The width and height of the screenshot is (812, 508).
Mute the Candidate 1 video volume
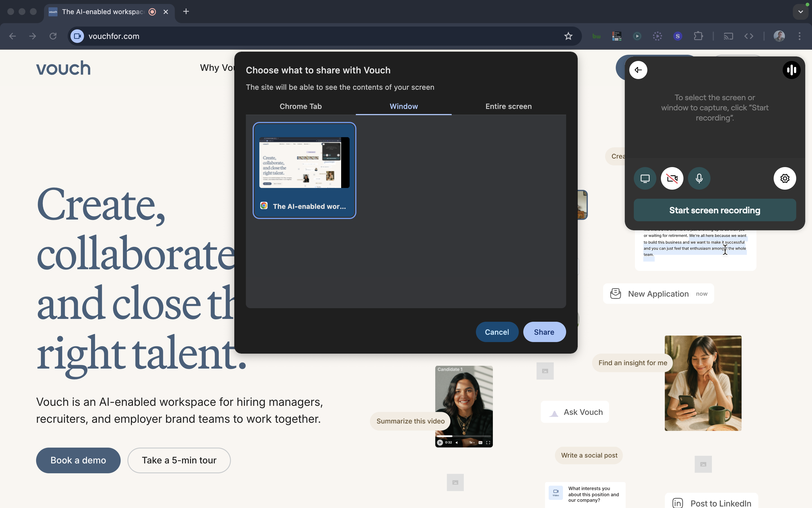(x=457, y=443)
